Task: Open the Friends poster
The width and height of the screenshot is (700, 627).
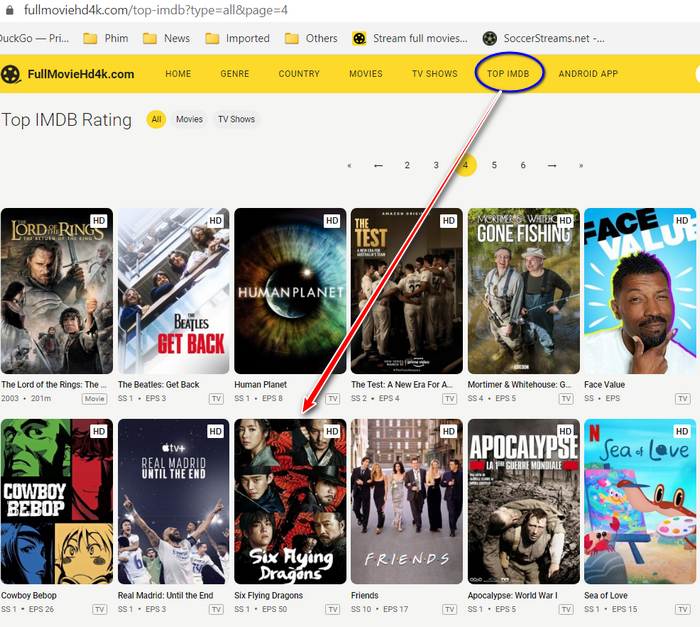Action: 407,502
